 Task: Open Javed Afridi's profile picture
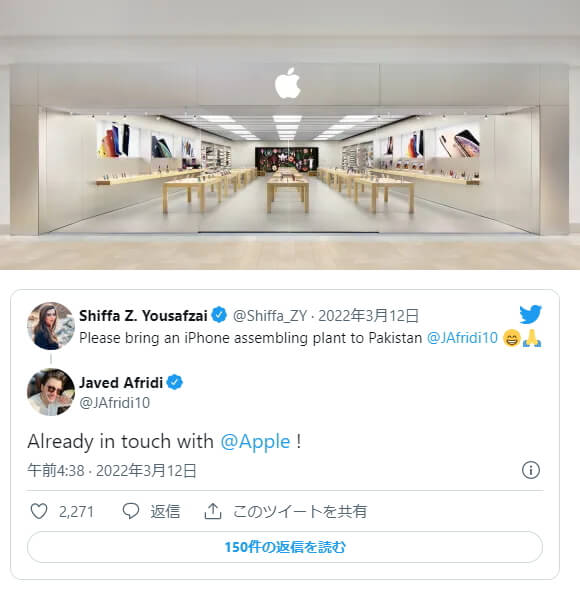click(51, 392)
